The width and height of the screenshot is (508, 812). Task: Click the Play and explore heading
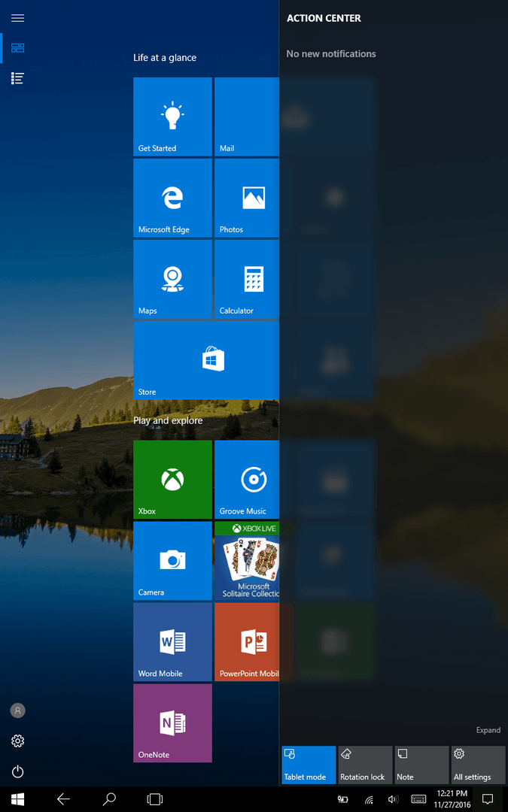pos(168,420)
